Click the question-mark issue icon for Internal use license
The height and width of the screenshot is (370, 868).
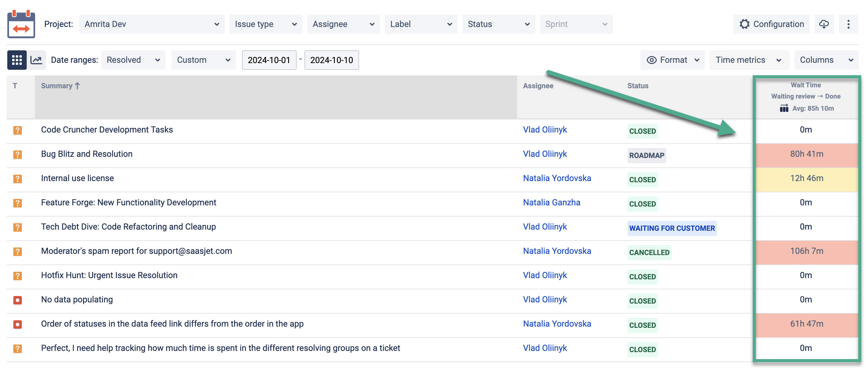tap(18, 179)
